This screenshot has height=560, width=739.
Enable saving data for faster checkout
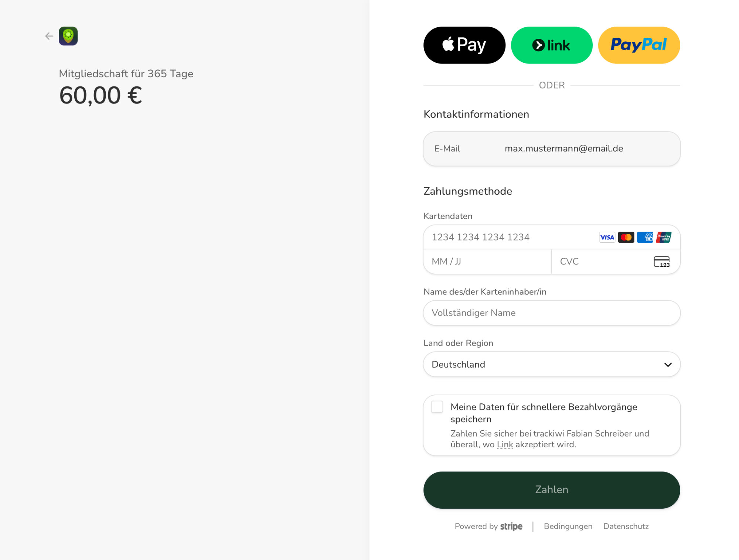tap(437, 407)
